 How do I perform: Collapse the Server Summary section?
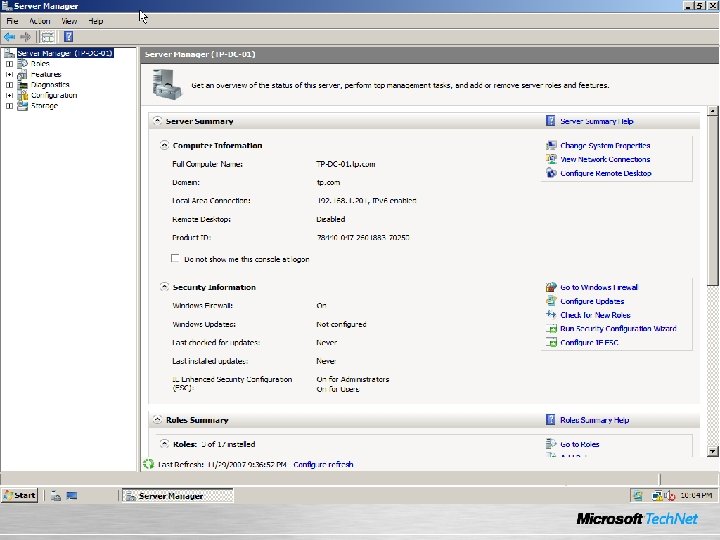[x=158, y=121]
